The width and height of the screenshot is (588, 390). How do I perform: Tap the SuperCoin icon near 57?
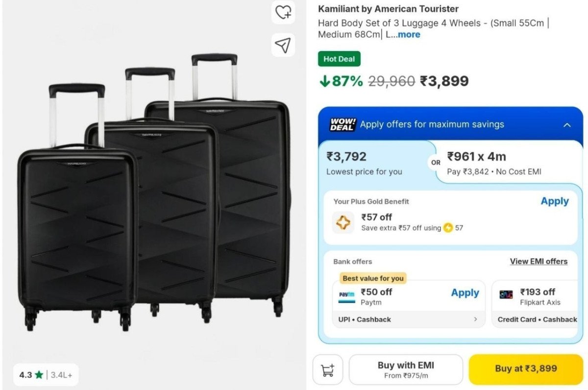[x=448, y=228]
